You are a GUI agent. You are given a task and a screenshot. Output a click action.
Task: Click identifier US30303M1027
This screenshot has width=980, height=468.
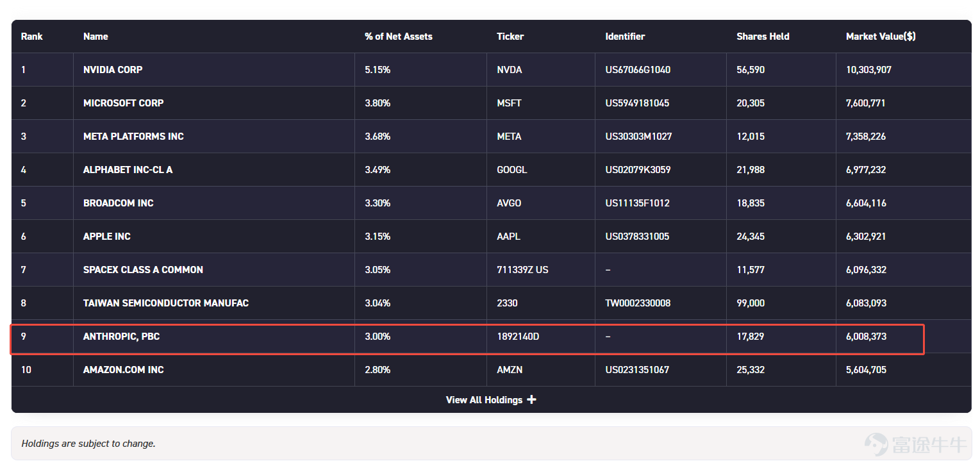click(638, 136)
